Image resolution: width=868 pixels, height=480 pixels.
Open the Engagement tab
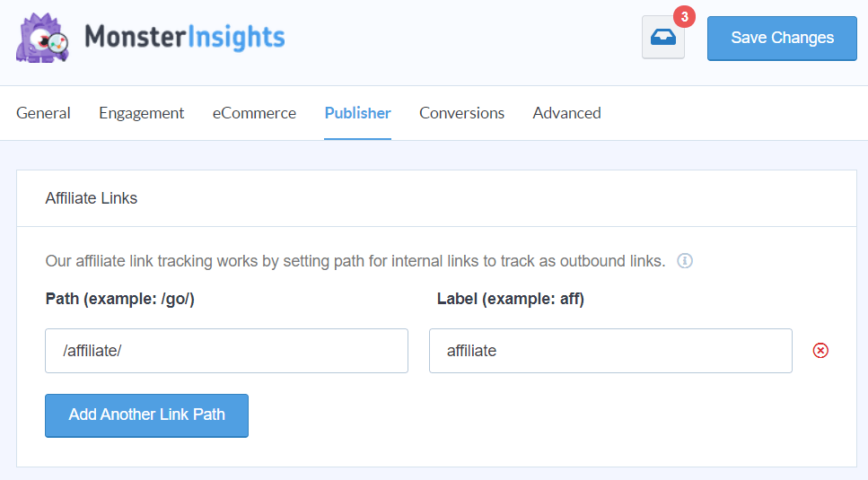click(141, 113)
